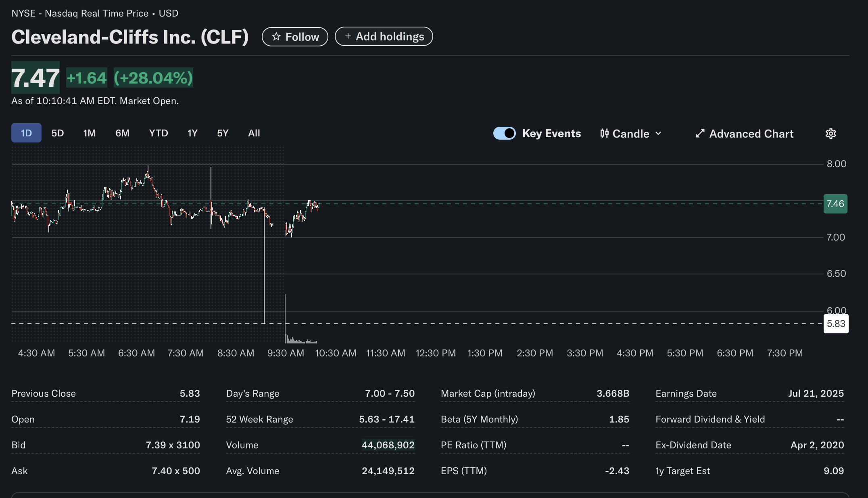Follow Cleveland-Cliffs stock
The image size is (868, 498).
pos(295,37)
